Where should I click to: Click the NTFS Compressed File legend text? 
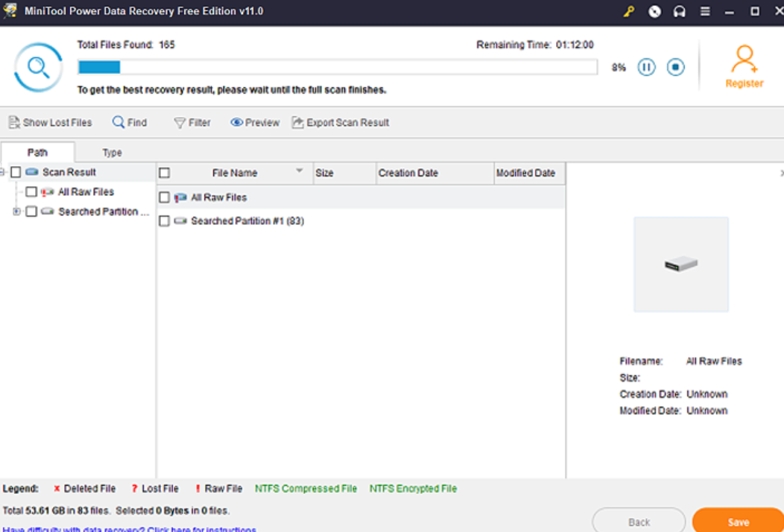click(306, 489)
